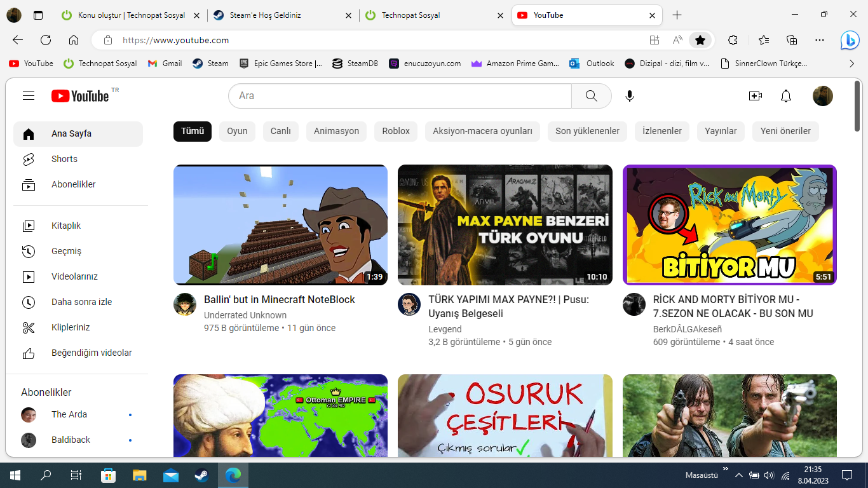Switch to the Technopat Sosyal tab
Viewport: 868px width, 488px height.
pos(435,15)
